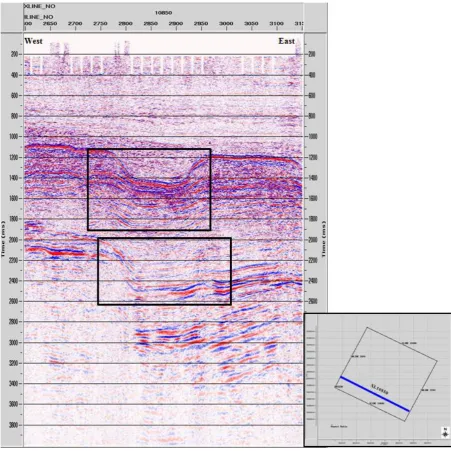Click the 1600 ms mark on right axis
451x451 pixels.
(312, 198)
